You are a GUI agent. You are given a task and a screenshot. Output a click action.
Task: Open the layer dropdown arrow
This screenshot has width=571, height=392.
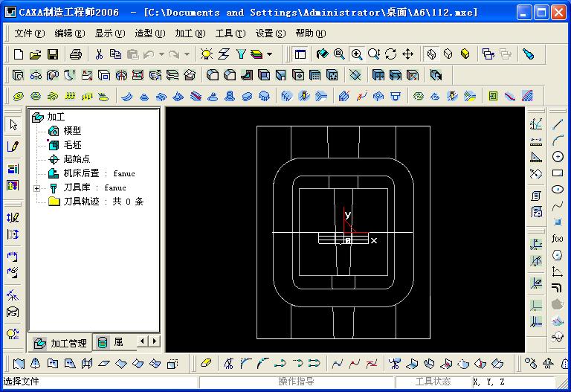coord(269,54)
